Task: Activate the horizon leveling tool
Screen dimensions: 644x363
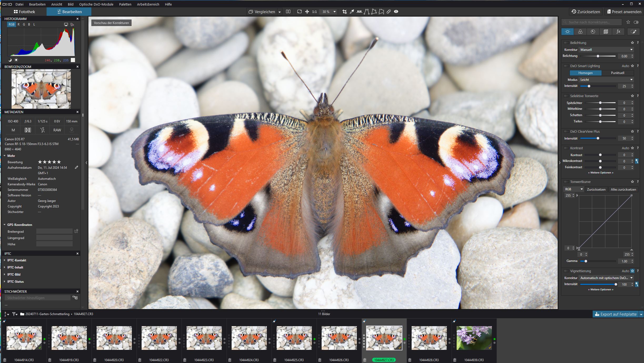Action: click(x=359, y=12)
